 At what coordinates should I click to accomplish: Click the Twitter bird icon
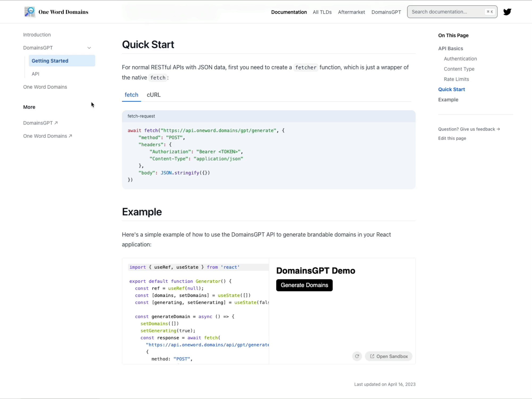tap(507, 12)
